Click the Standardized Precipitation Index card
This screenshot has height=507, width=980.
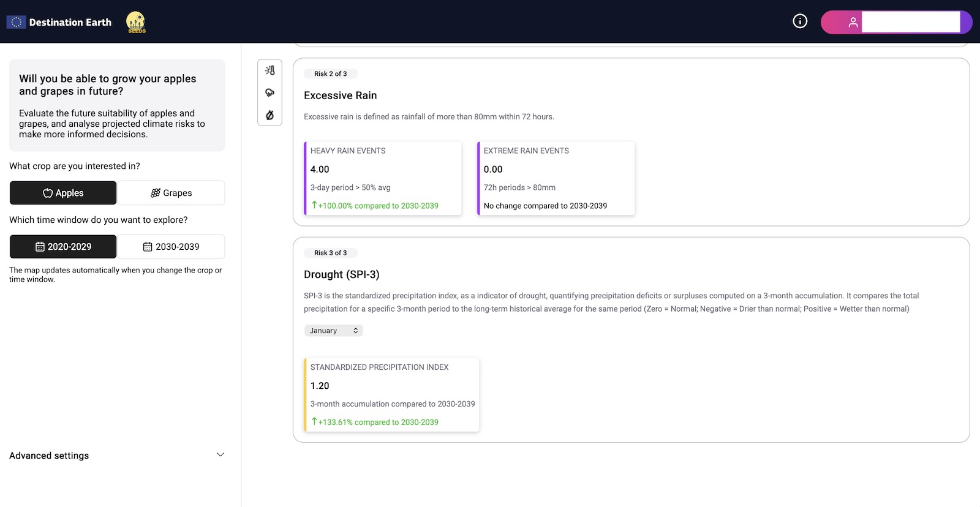(x=392, y=395)
